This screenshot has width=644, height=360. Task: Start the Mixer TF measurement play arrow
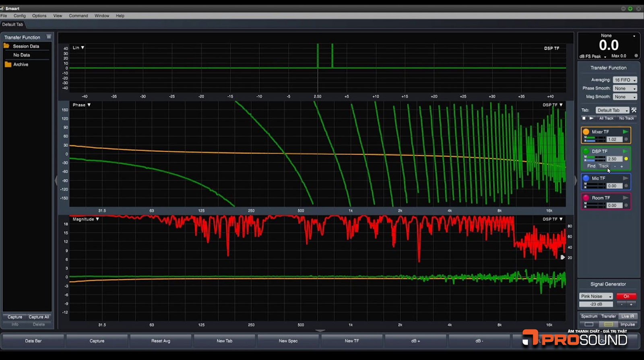[625, 132]
